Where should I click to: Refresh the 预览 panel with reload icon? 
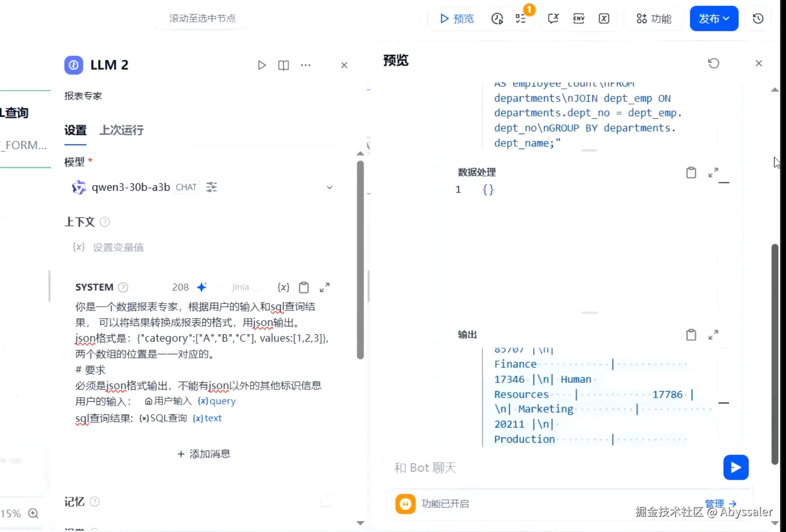point(713,63)
